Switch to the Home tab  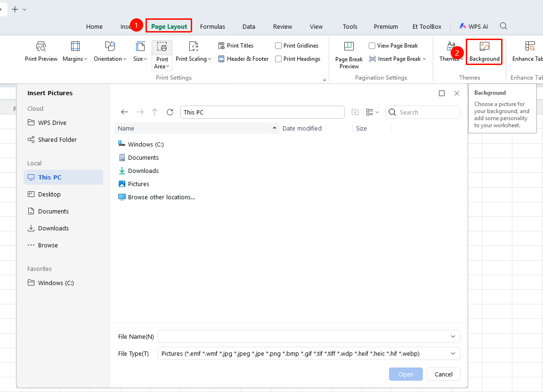94,27
